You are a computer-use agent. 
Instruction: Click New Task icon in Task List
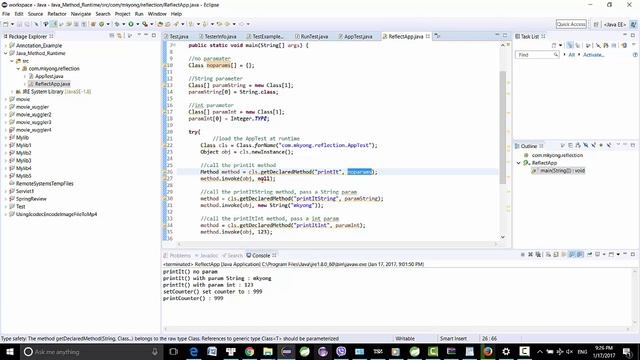click(x=554, y=45)
